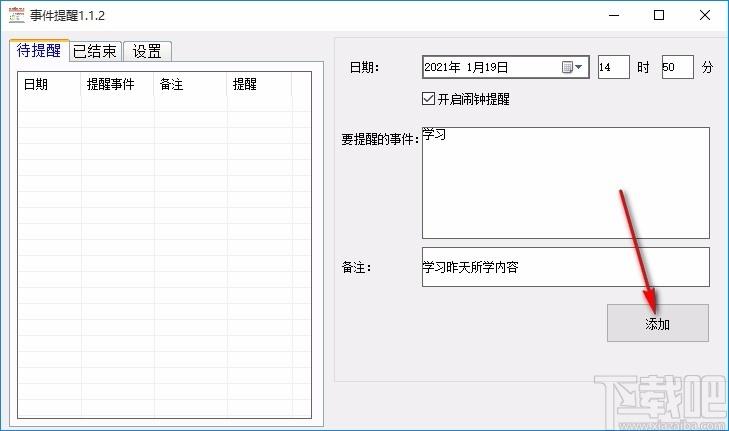Minimize the 事件提醒 window
This screenshot has height=431, width=729.
(x=614, y=15)
